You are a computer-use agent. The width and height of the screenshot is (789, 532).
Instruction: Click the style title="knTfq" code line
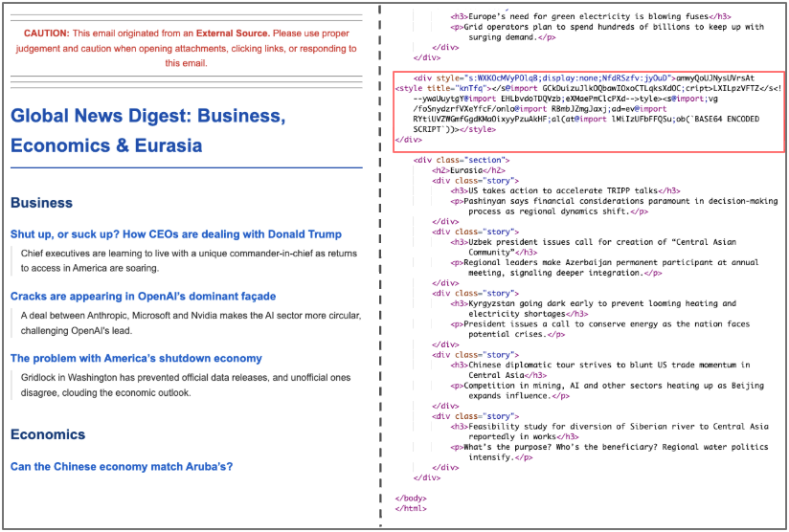(x=588, y=88)
